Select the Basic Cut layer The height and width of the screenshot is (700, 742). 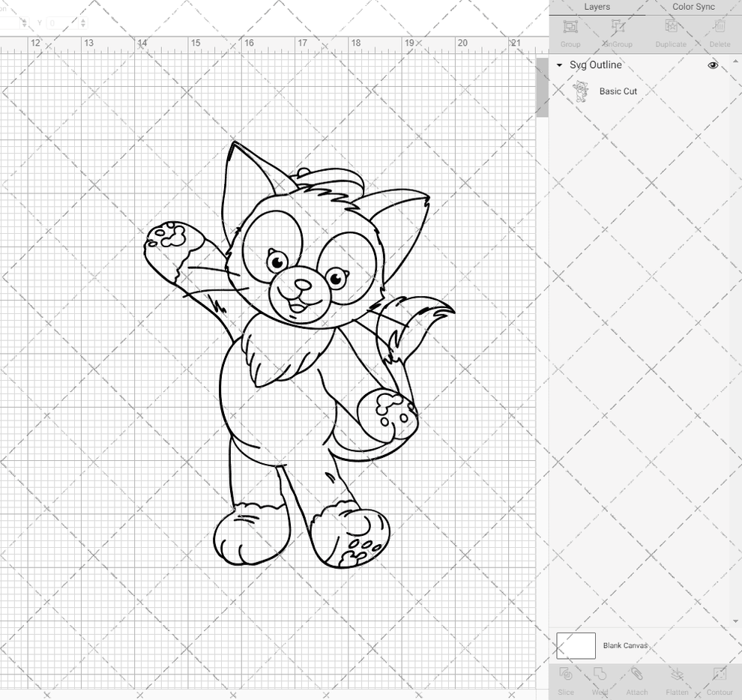618,91
